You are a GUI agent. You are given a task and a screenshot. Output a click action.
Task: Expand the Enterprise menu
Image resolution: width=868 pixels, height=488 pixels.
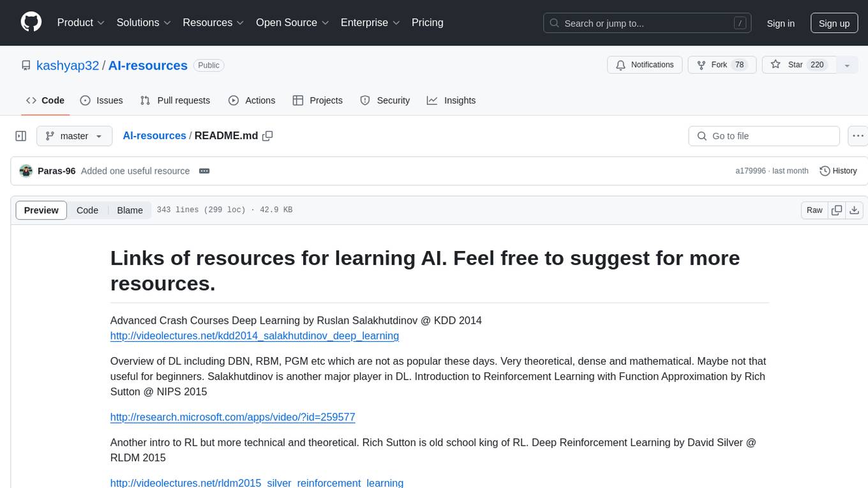[x=370, y=22]
